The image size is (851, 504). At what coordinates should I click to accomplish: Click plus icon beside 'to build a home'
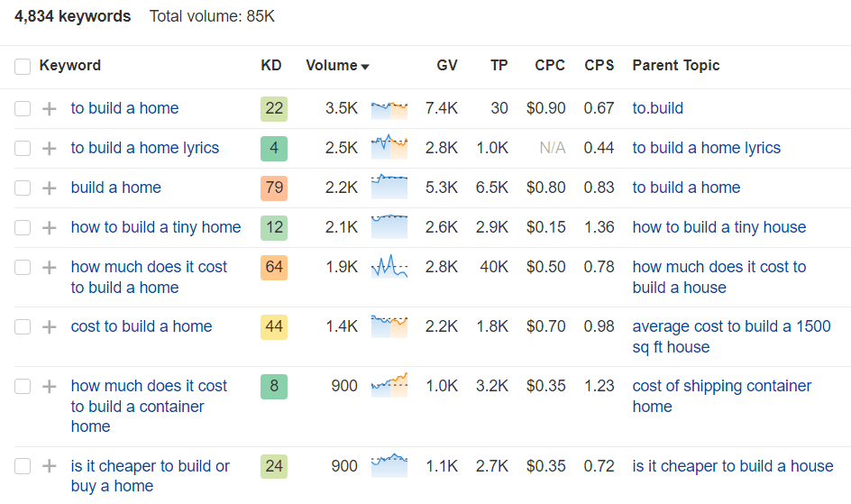coord(50,109)
